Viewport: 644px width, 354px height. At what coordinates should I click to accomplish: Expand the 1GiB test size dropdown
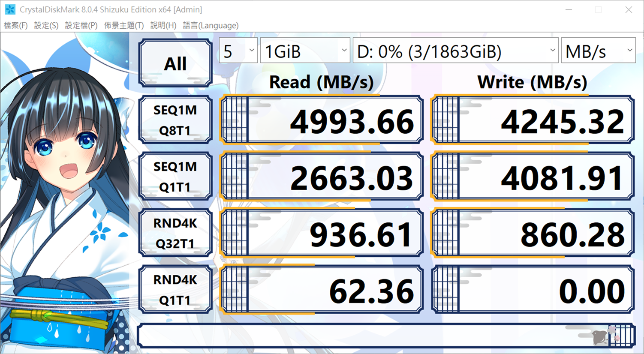pos(305,51)
